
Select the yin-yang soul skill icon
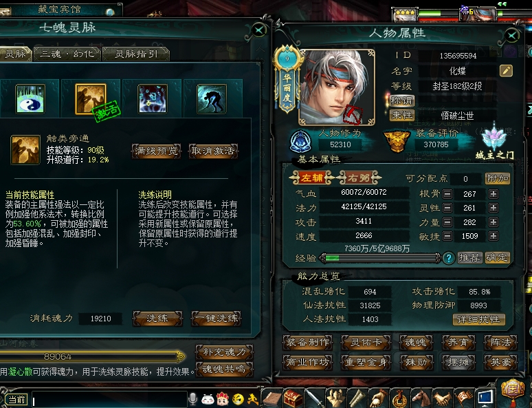(x=30, y=98)
